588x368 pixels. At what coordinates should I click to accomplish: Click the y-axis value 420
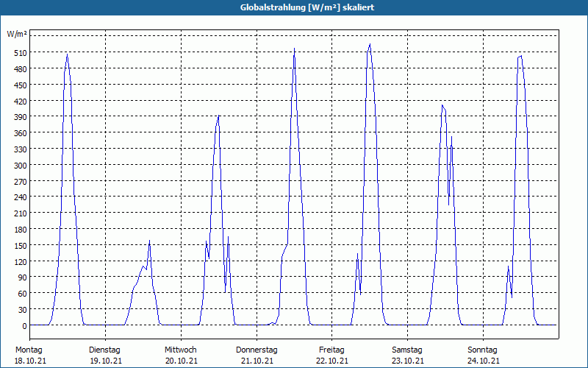click(21, 102)
